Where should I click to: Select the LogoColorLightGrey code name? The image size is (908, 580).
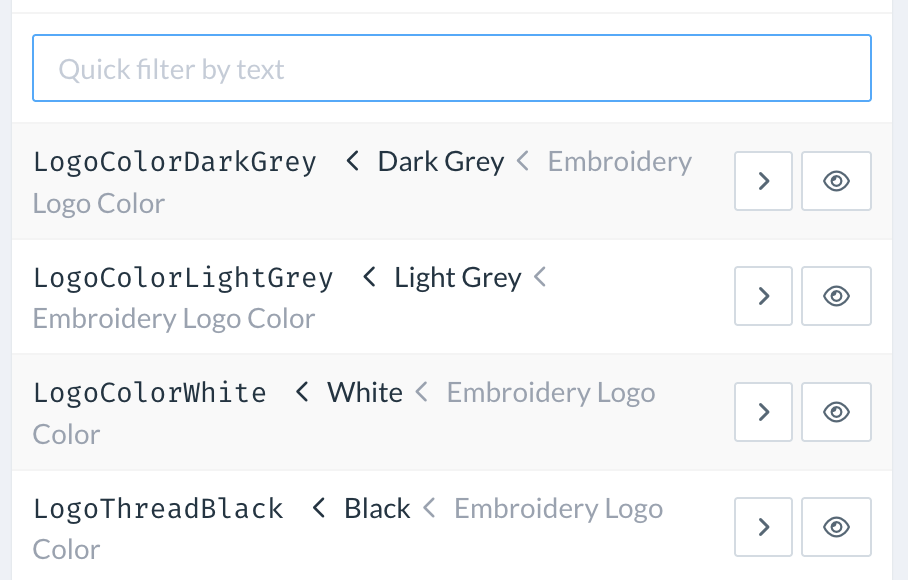(x=183, y=277)
